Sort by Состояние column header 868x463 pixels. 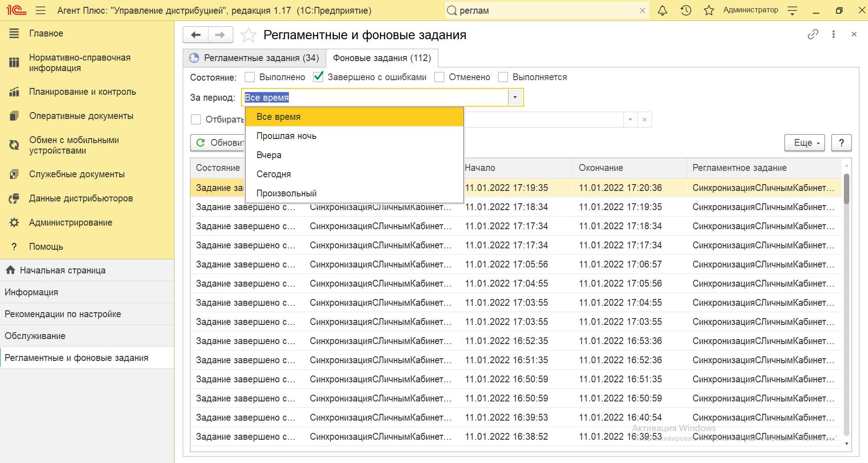218,168
